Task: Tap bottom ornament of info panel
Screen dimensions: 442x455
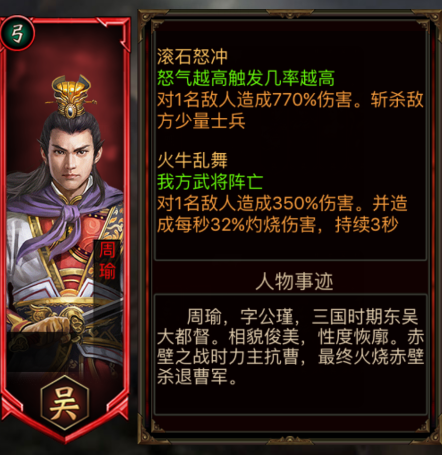Action: tap(289, 441)
